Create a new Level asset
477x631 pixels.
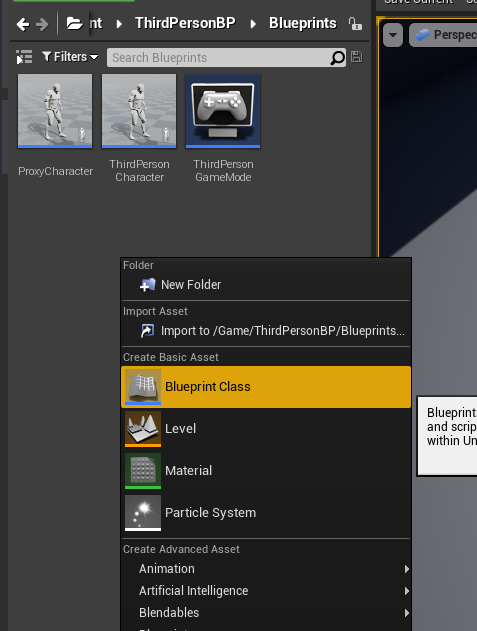tap(266, 429)
